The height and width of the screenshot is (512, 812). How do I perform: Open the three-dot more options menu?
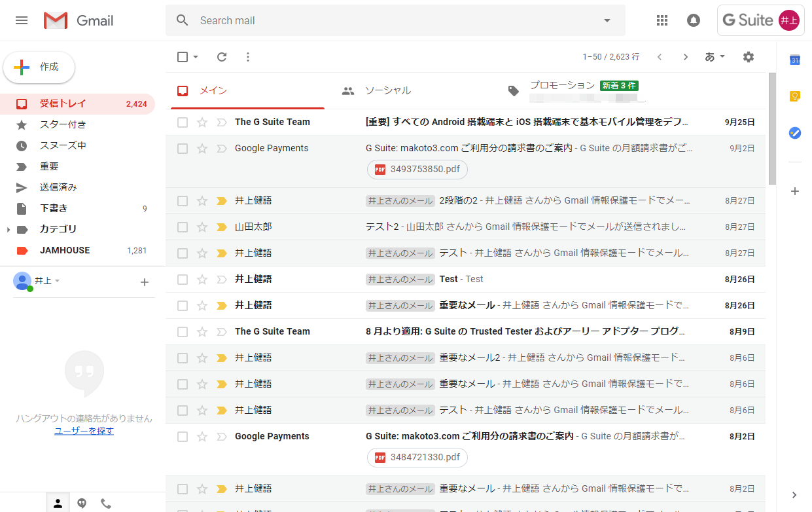tap(248, 57)
